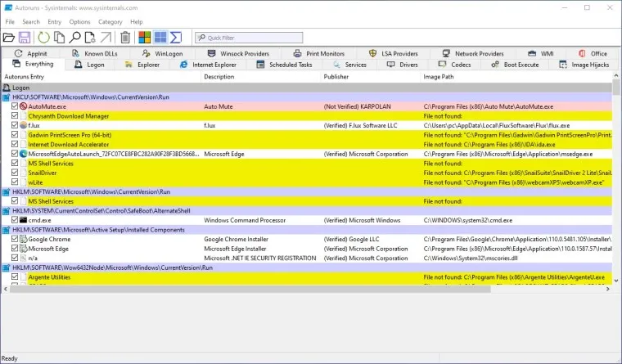Open the Boot Execute tab
The image size is (622, 364).
516,65
